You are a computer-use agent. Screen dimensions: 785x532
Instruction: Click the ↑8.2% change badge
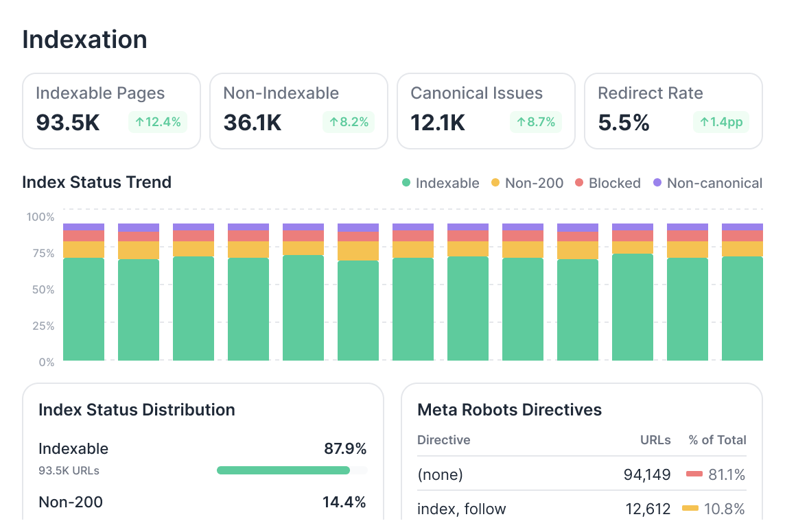pos(349,122)
